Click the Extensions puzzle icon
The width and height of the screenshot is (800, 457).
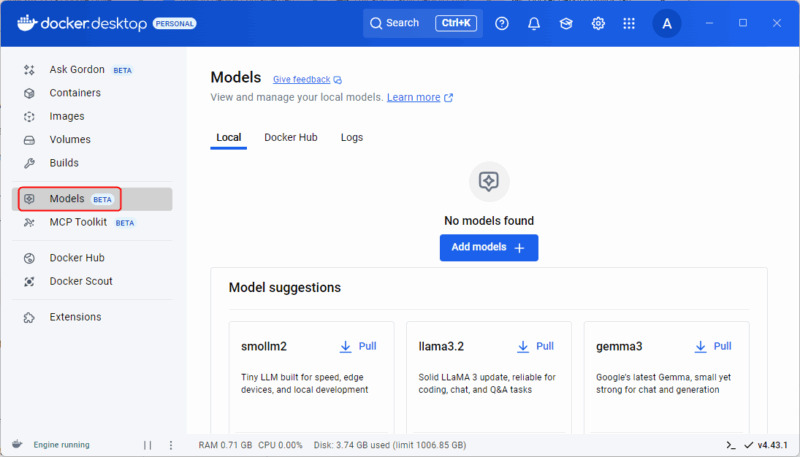pos(29,317)
